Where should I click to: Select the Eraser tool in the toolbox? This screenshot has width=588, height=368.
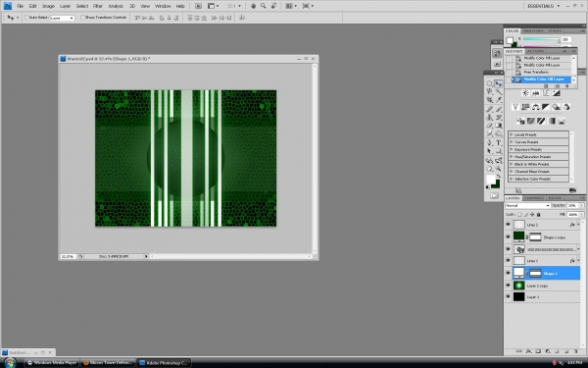[489, 126]
